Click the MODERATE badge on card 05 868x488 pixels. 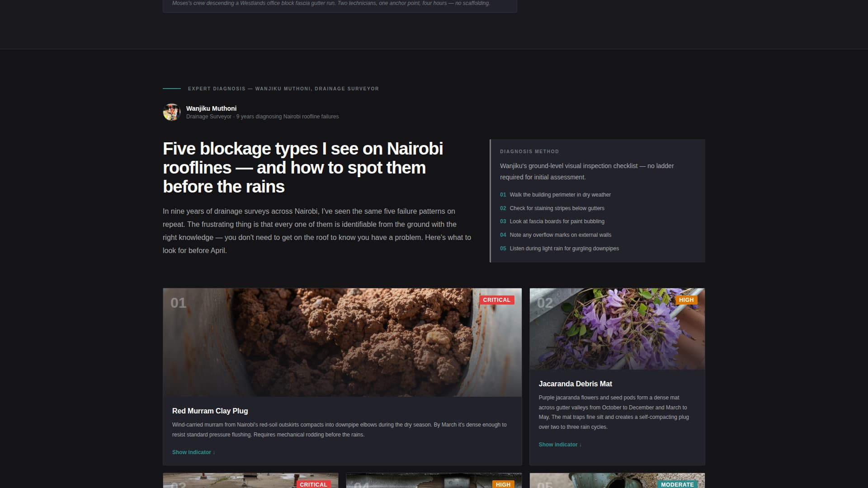(x=677, y=484)
